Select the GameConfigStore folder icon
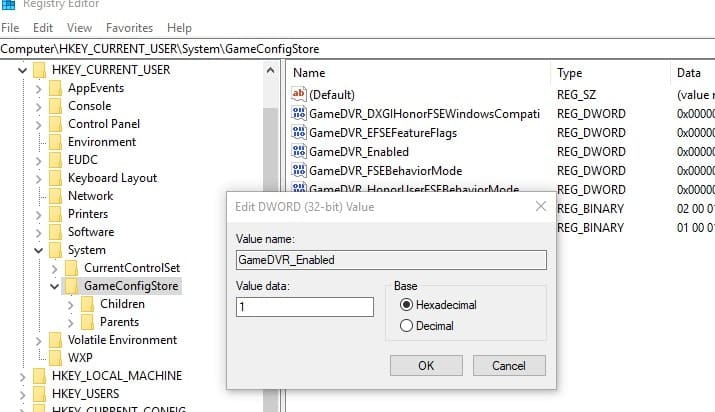Image resolution: width=715 pixels, height=412 pixels. [x=71, y=286]
